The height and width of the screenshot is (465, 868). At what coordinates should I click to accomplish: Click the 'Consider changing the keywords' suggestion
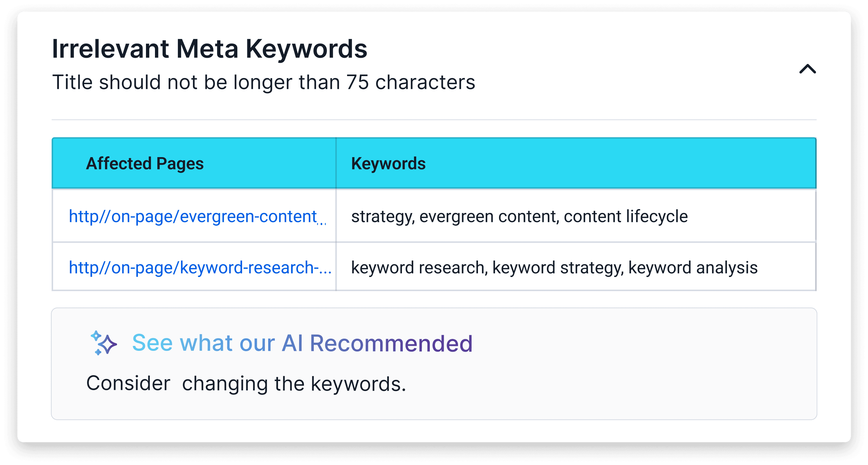click(246, 384)
